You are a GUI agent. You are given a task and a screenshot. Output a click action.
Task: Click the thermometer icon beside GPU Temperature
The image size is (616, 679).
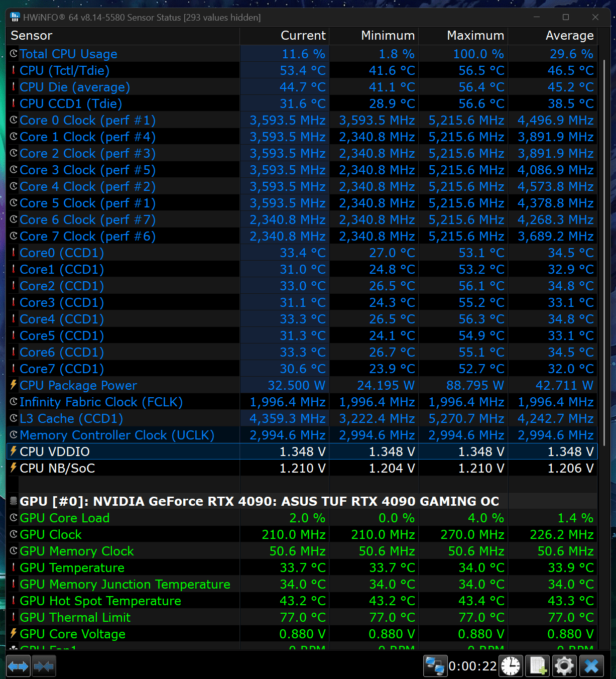[x=14, y=567]
